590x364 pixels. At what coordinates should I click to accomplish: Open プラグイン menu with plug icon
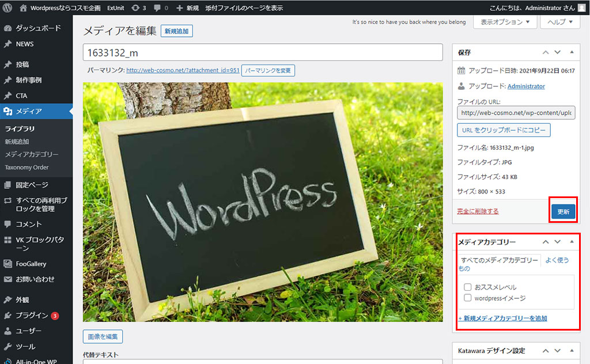pos(32,315)
